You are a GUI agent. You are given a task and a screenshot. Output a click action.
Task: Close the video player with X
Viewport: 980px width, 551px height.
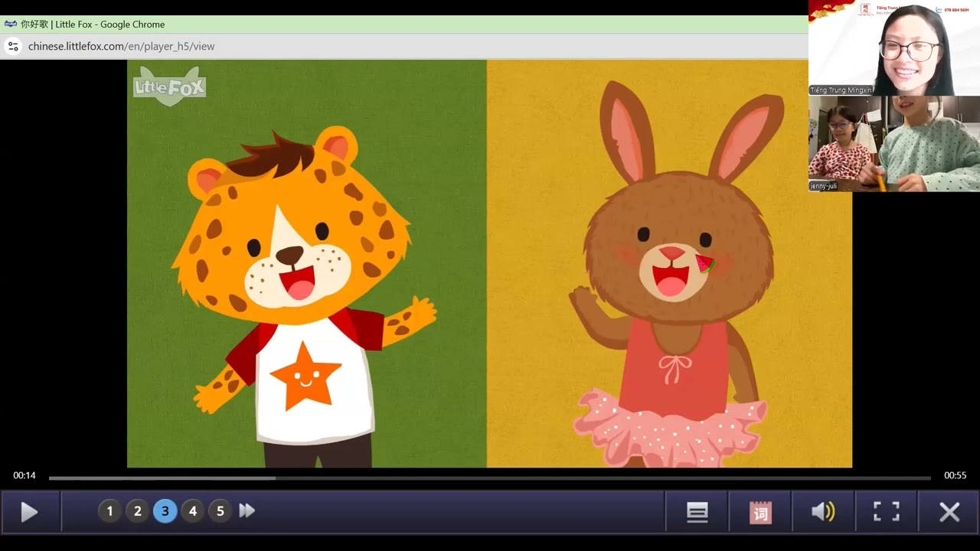click(x=949, y=512)
